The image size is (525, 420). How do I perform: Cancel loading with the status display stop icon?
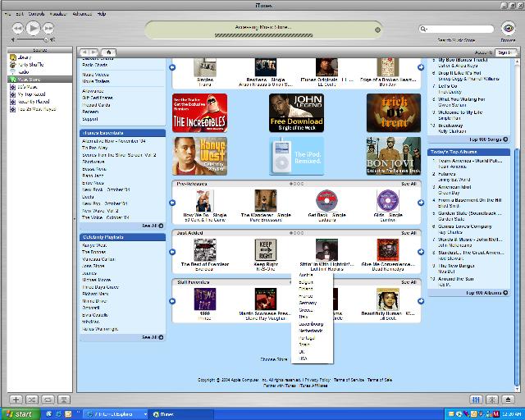(377, 30)
